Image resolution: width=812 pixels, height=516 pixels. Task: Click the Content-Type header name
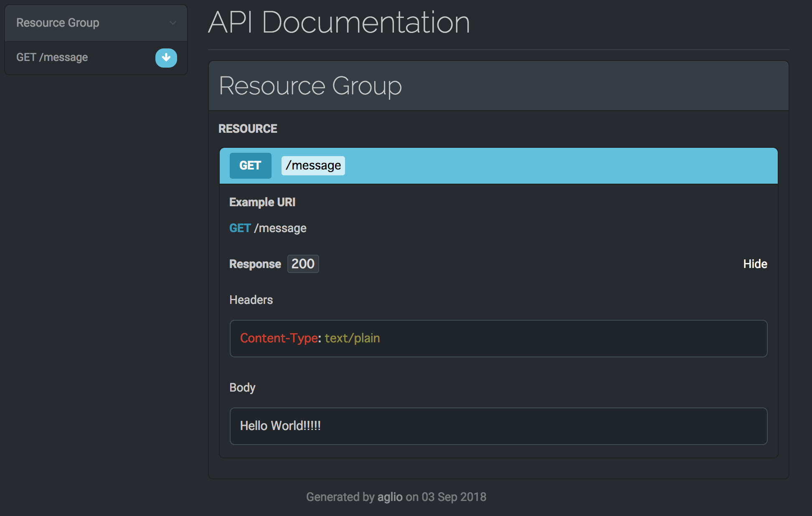279,338
